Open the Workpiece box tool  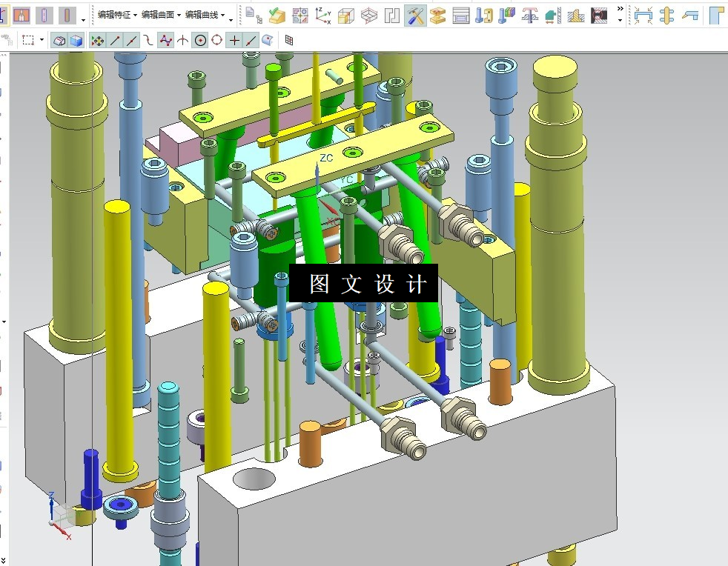346,16
